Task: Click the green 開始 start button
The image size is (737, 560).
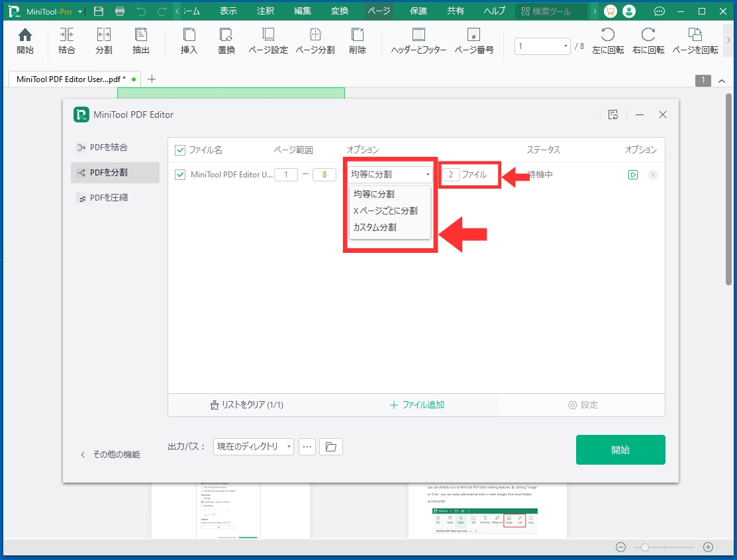Action: pos(620,449)
